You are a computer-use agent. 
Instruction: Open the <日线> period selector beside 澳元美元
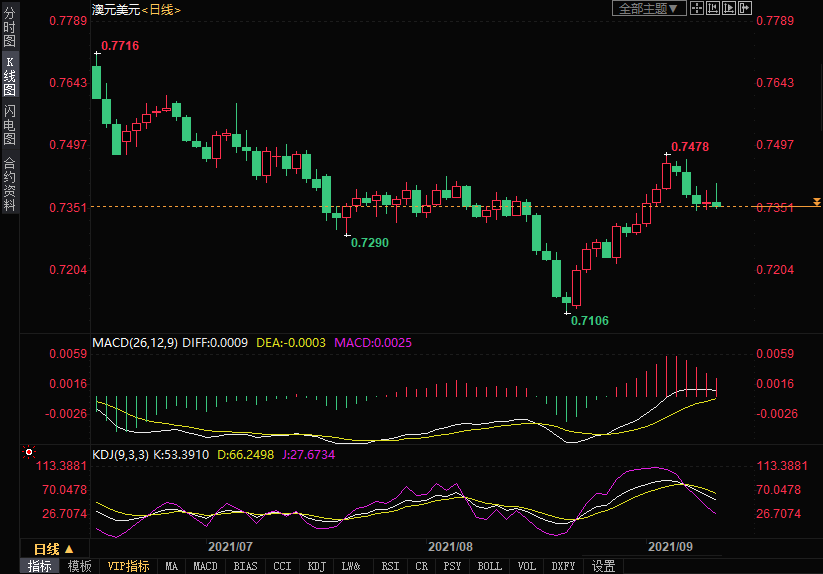tap(160, 9)
